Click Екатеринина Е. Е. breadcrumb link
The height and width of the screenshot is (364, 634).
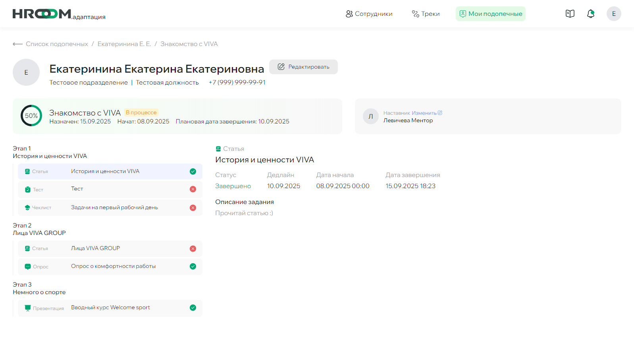124,44
